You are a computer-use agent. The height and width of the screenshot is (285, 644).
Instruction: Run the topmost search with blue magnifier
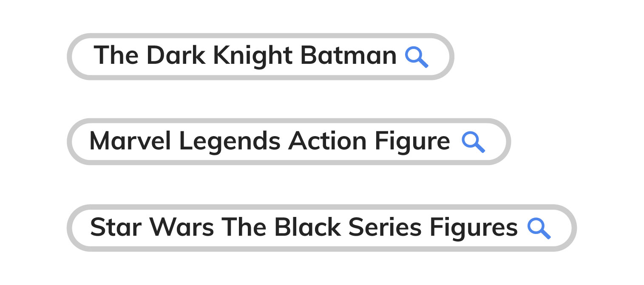coord(416,57)
